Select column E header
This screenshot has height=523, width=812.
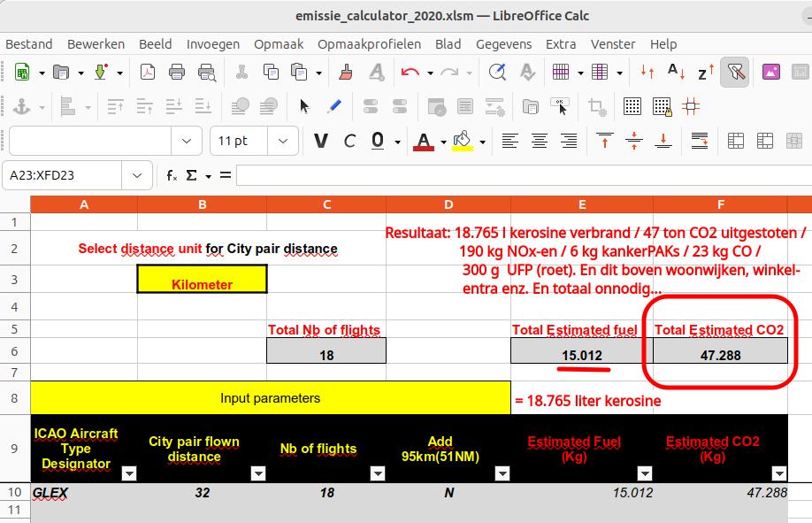coord(581,204)
